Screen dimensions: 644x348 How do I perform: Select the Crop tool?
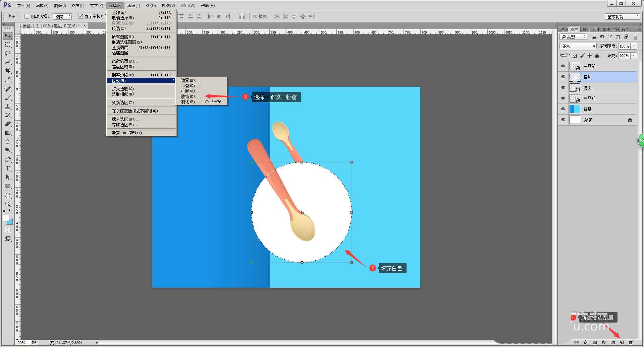pos(8,71)
